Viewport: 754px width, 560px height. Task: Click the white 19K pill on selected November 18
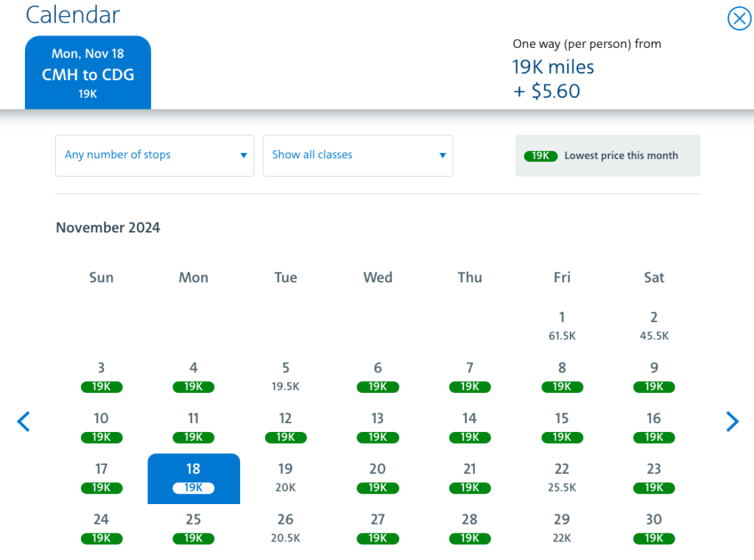point(193,487)
